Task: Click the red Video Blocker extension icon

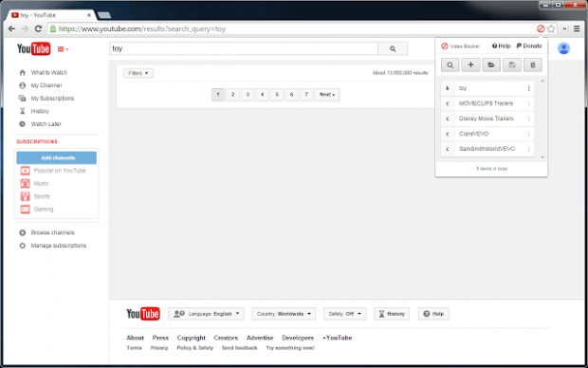Action: 541,28
